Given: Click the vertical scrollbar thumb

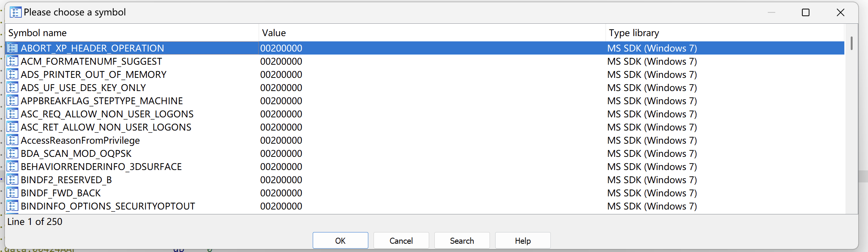Looking at the screenshot, I should pos(851,43).
